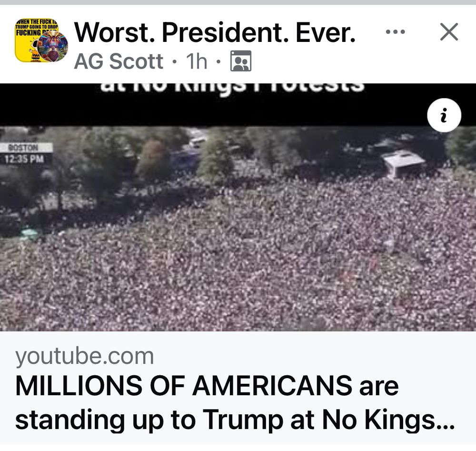Click the white vehicle in the thumbnail
The image size is (476, 451).
[x=403, y=163]
